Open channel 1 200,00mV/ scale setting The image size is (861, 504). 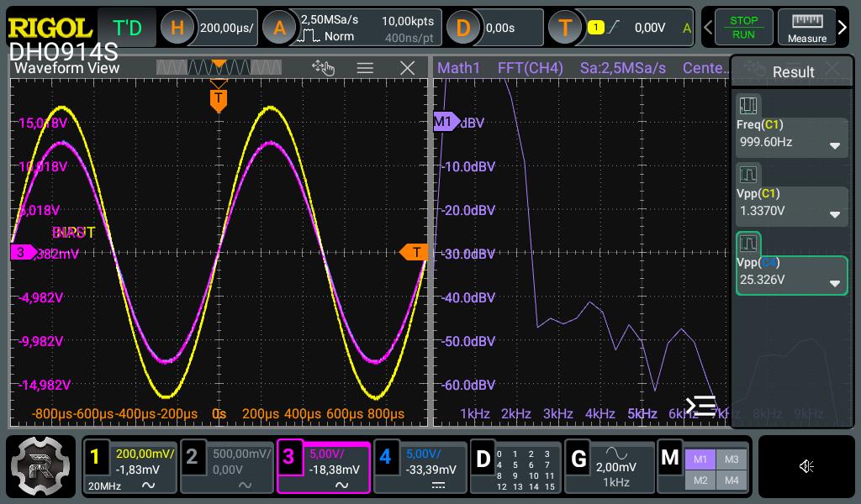click(145, 454)
